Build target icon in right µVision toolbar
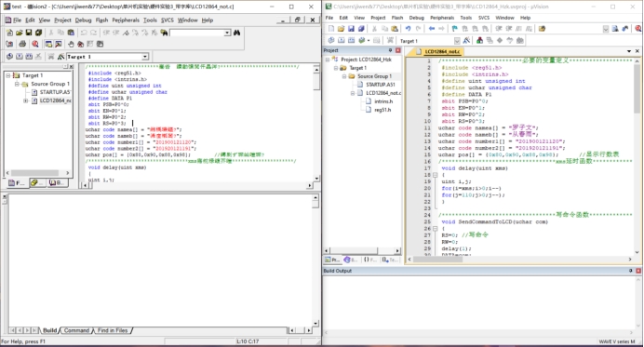Screen dimensions: 644x347 342,40
